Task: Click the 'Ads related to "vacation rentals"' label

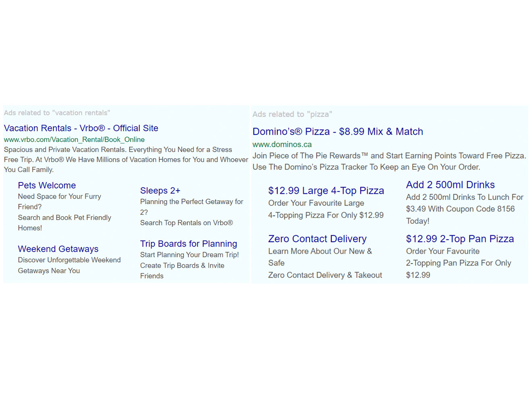Action: (x=57, y=113)
